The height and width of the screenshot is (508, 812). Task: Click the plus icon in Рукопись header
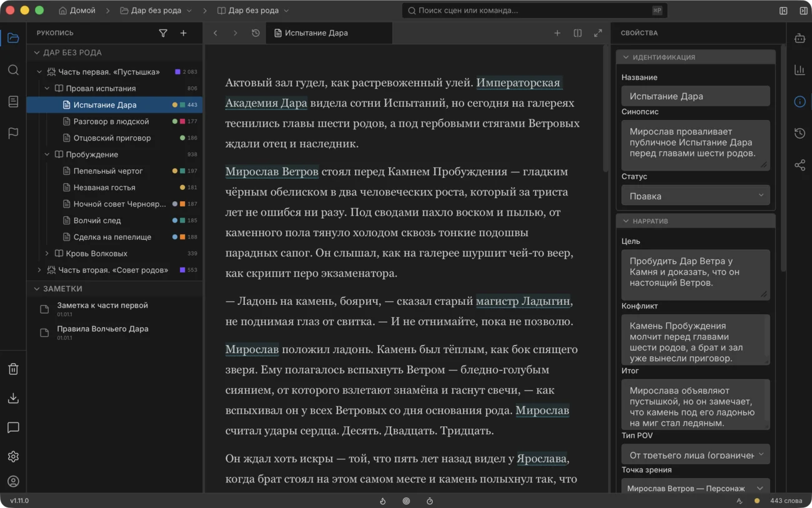coord(183,33)
